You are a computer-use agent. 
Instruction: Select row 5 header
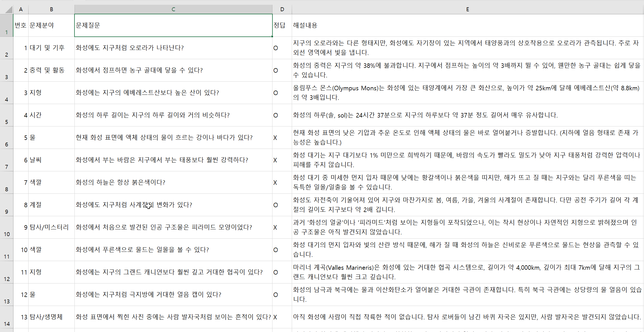click(6, 115)
